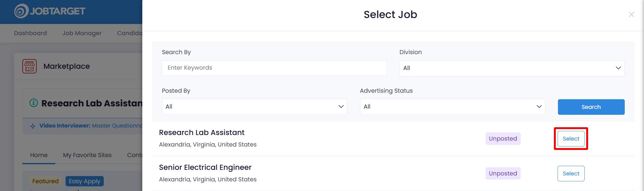644x191 pixels.
Task: Switch to My Favorite Sites tab
Action: [x=87, y=155]
